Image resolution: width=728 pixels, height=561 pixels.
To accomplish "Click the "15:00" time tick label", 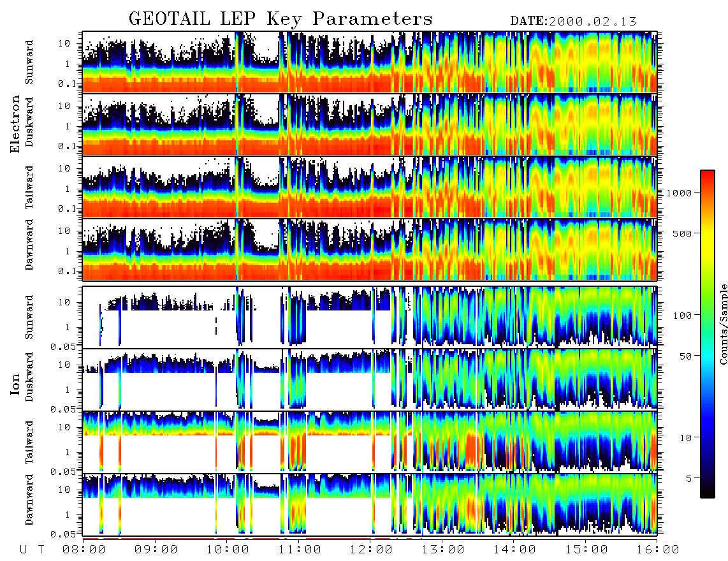I will (x=586, y=550).
